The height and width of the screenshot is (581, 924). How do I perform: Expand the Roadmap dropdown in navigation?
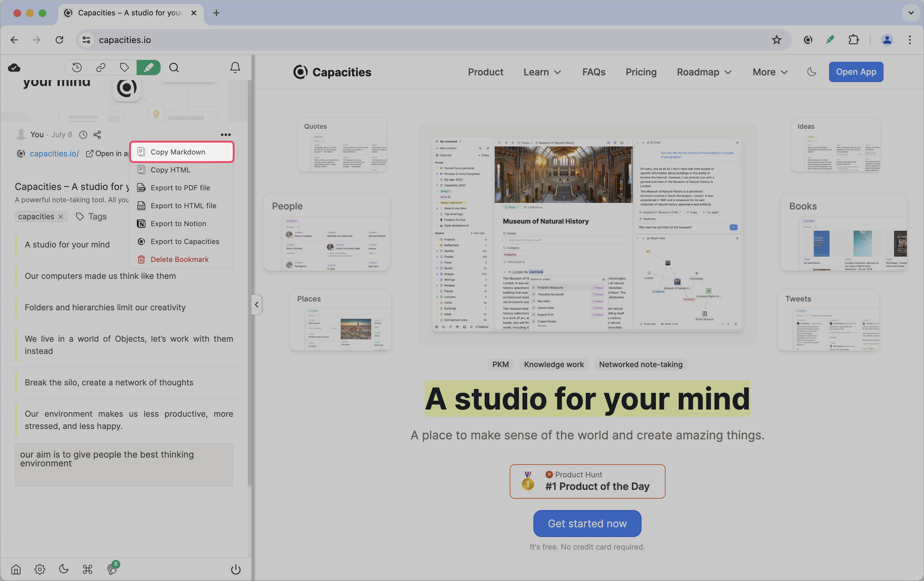point(704,72)
